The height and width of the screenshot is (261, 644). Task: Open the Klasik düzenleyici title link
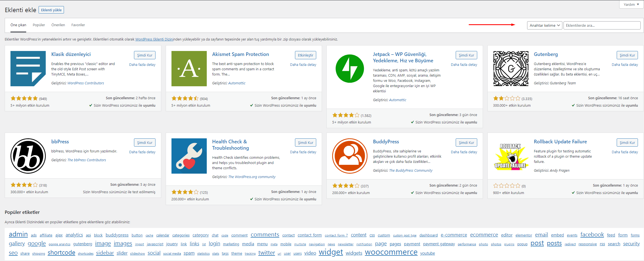point(71,54)
